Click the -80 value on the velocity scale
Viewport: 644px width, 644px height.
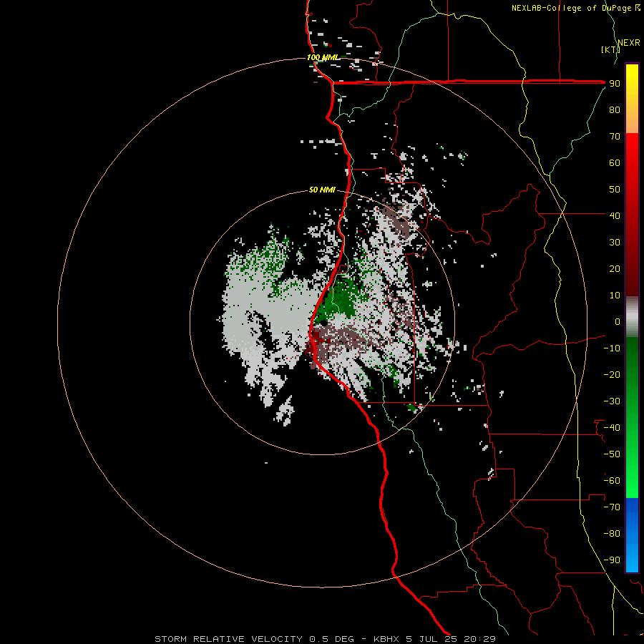(x=612, y=534)
